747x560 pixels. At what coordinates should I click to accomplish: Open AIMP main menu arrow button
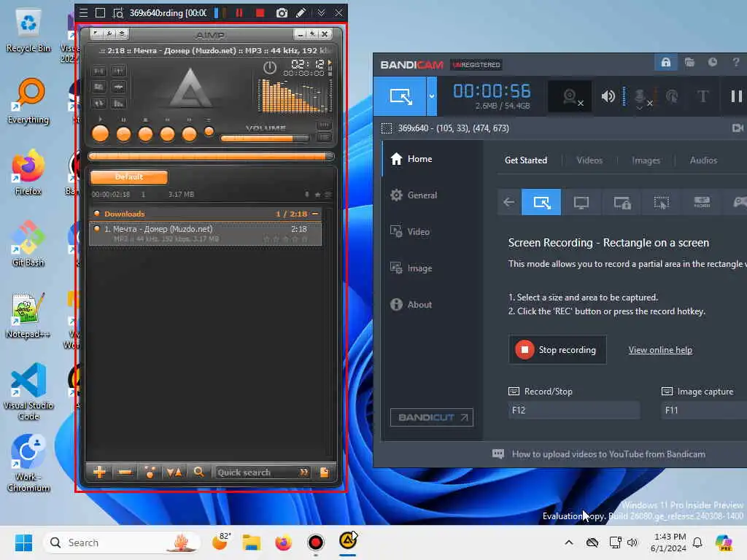[96, 34]
